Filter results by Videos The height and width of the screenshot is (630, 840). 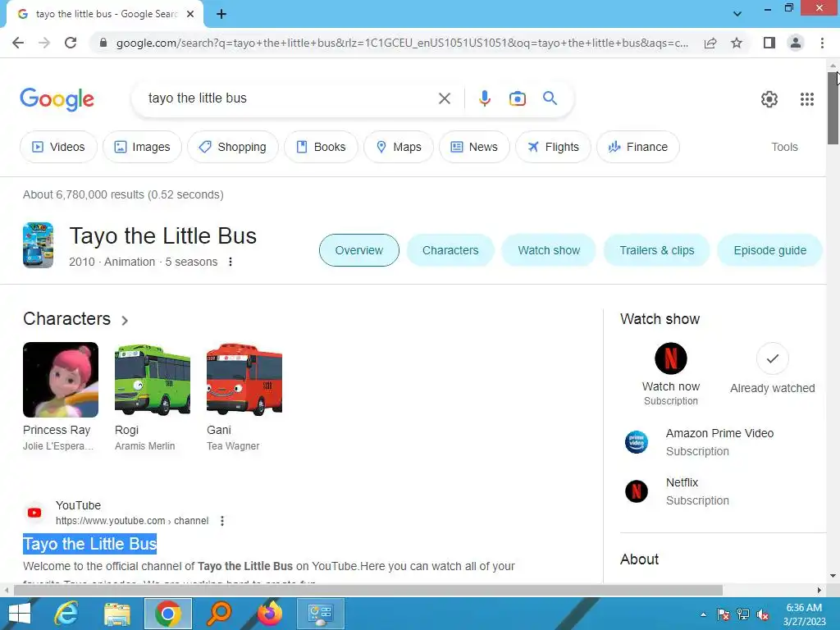[x=58, y=147]
